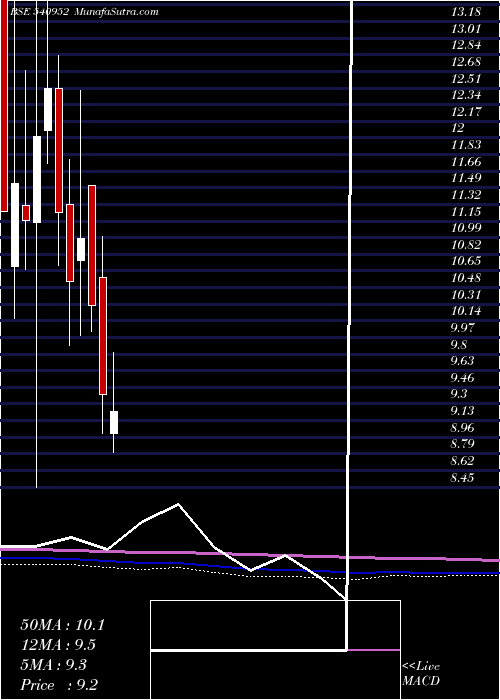Click the 9.13 price axis label
Image resolution: width=500 pixels, height=700 pixels.
pos(462,411)
